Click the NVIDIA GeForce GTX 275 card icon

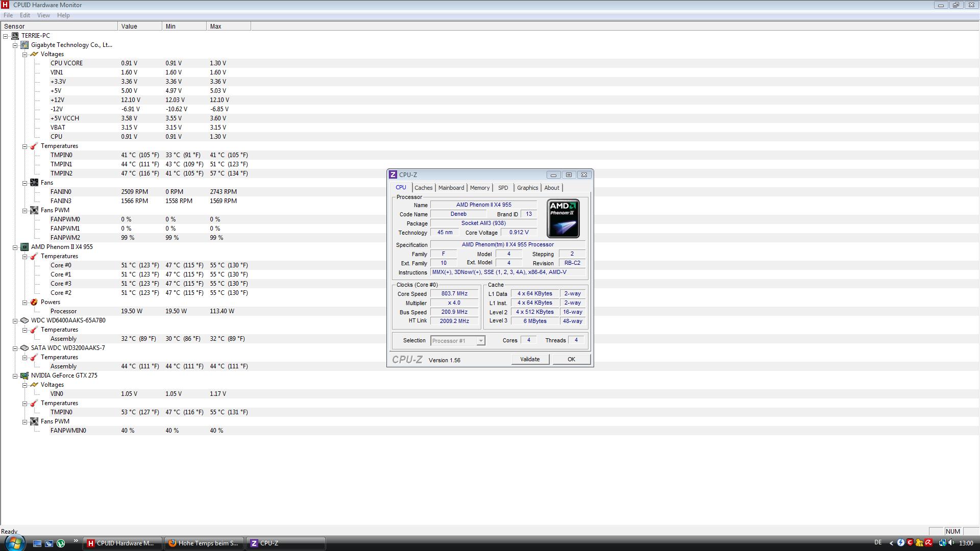24,375
